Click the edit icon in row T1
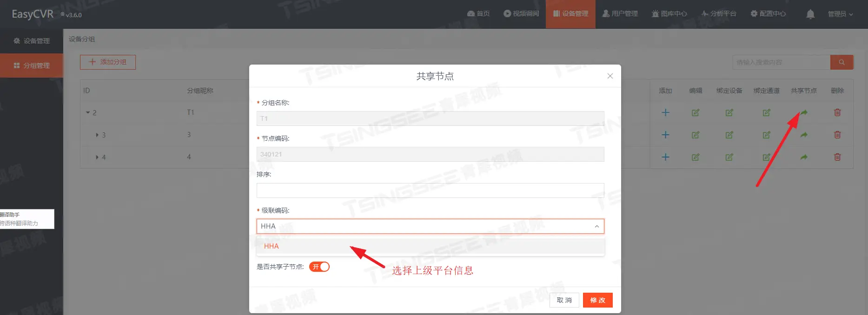Screen dimensions: 868x315 [696, 112]
